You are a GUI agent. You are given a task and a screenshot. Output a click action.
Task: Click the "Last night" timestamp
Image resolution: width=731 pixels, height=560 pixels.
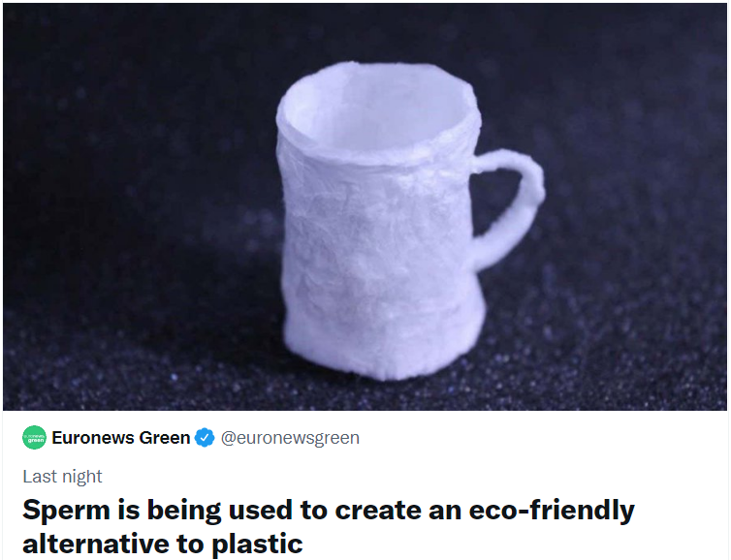click(62, 476)
